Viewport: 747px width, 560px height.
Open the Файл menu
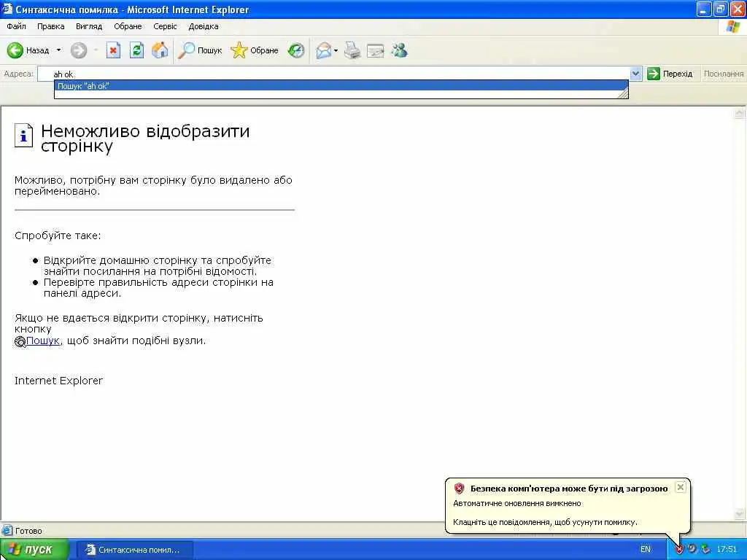[x=16, y=26]
